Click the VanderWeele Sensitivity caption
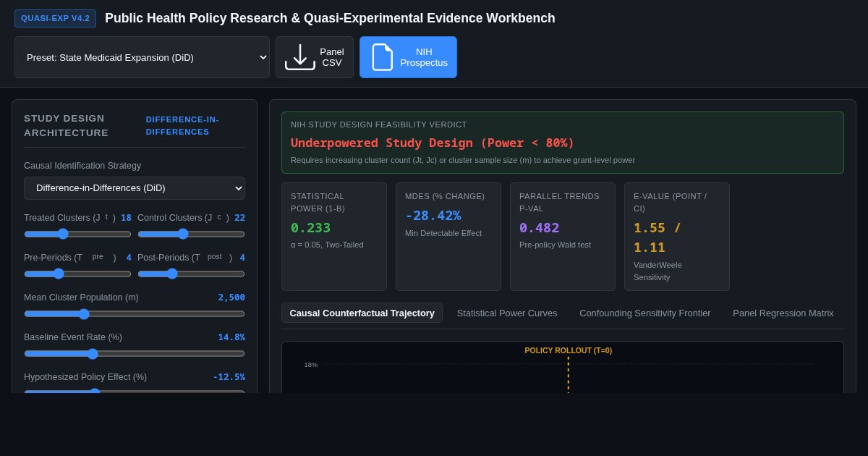 pyautogui.click(x=658, y=271)
